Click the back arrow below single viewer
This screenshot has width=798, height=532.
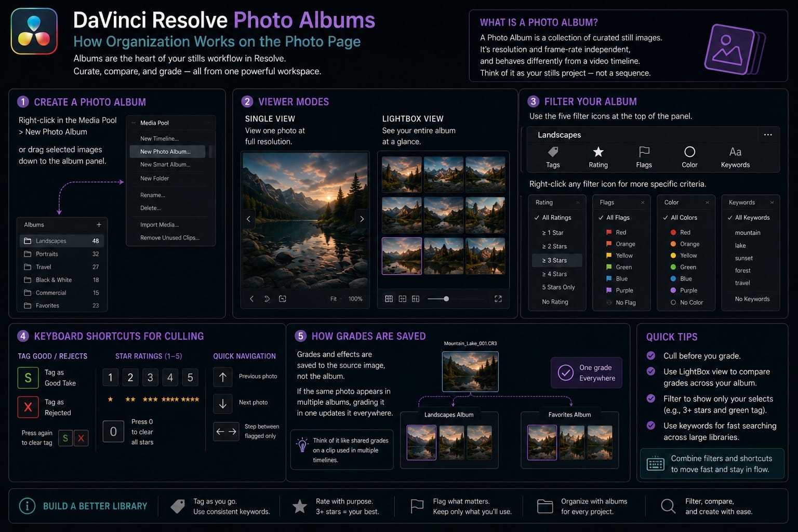pos(251,299)
